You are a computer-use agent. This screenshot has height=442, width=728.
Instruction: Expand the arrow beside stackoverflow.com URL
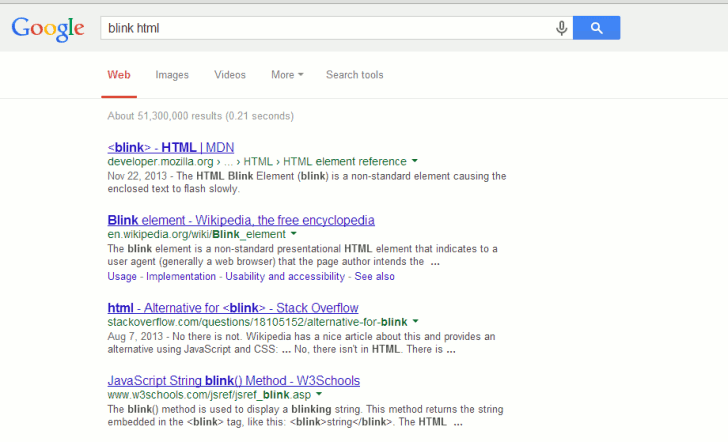pyautogui.click(x=416, y=321)
